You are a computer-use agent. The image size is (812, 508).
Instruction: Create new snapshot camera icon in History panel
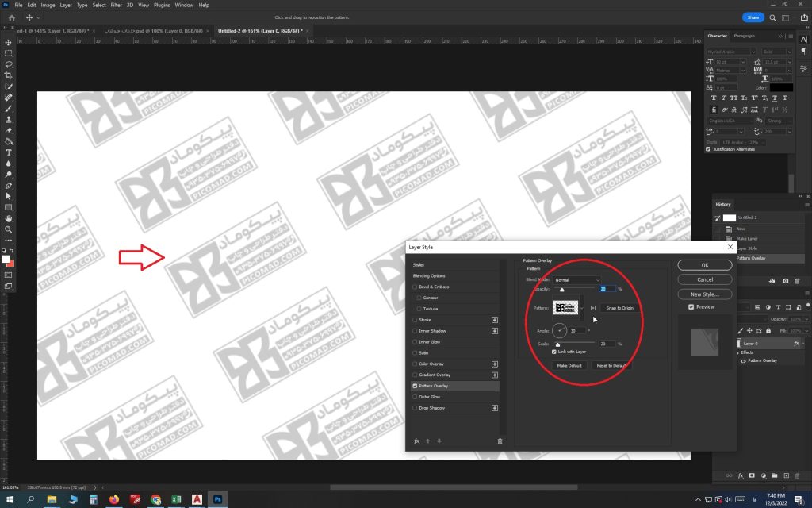[785, 281]
